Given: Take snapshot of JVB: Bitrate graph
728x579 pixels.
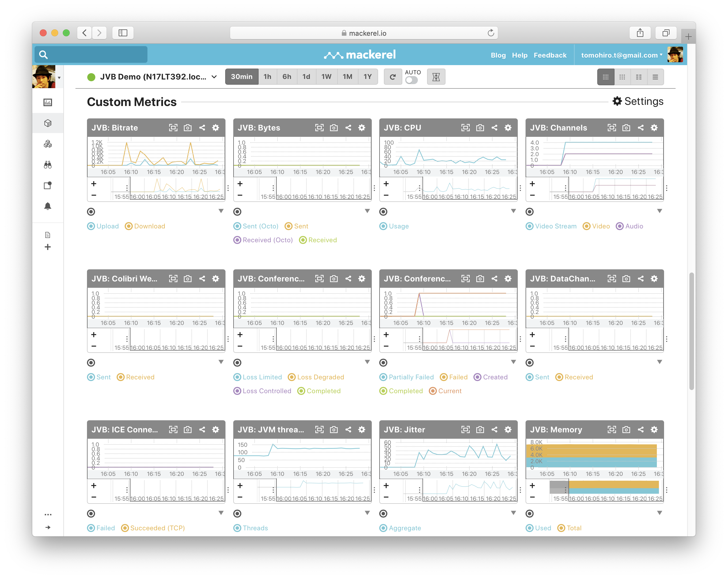Looking at the screenshot, I should click(187, 128).
